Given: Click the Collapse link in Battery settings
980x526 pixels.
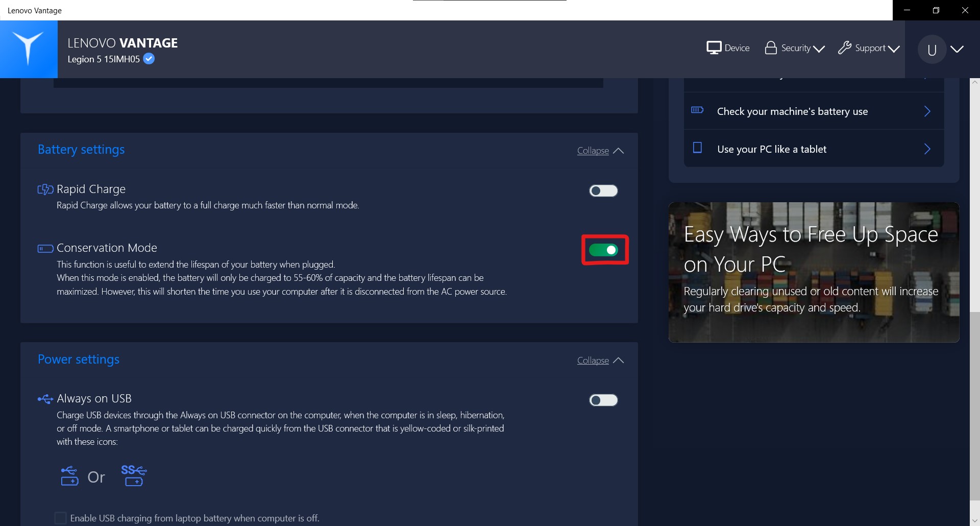Looking at the screenshot, I should [x=593, y=151].
